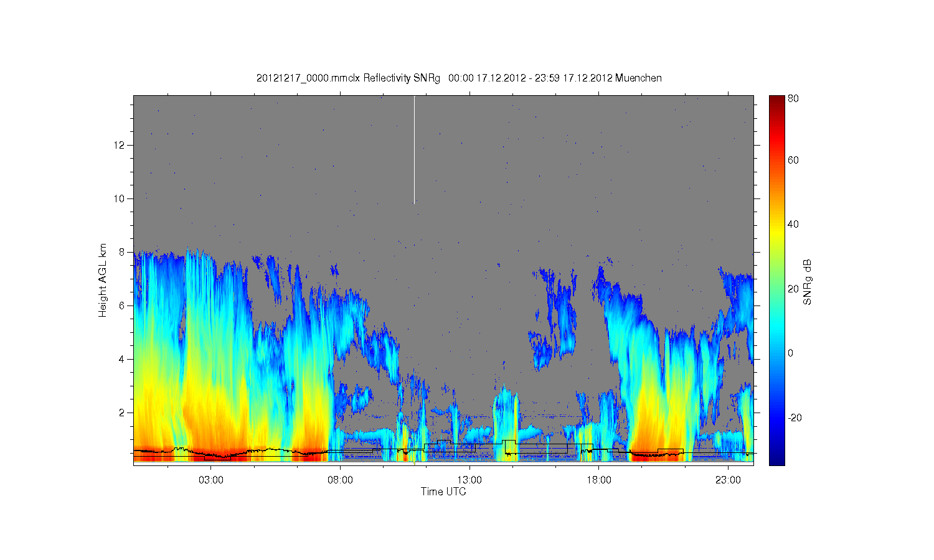The image size is (934, 560).
Task: Click the 03:00 time tick label
Action: click(210, 480)
